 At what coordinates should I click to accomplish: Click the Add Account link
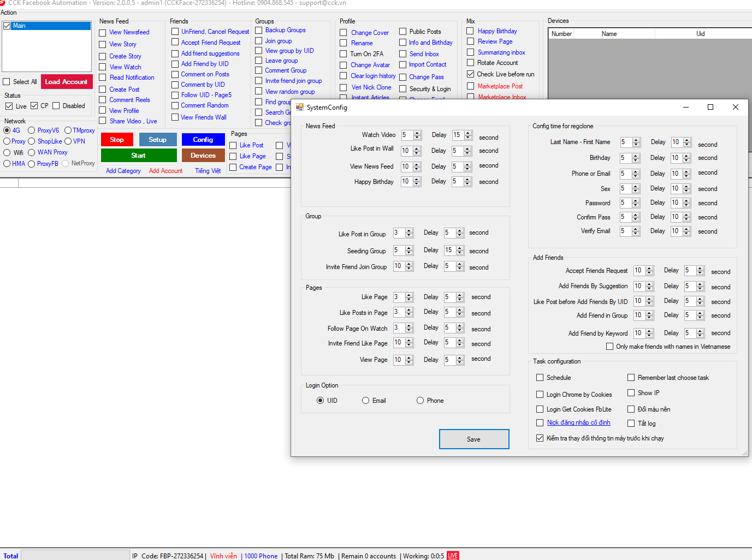(x=165, y=171)
